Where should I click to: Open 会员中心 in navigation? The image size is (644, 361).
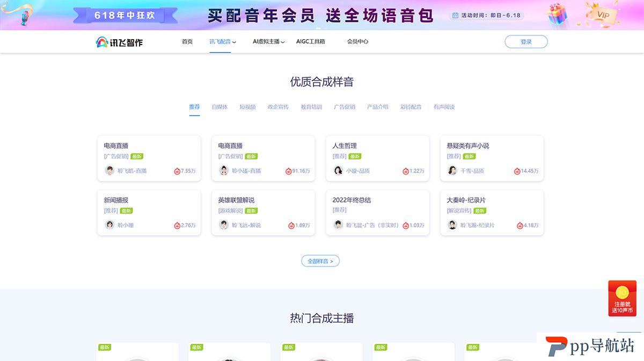357,41
